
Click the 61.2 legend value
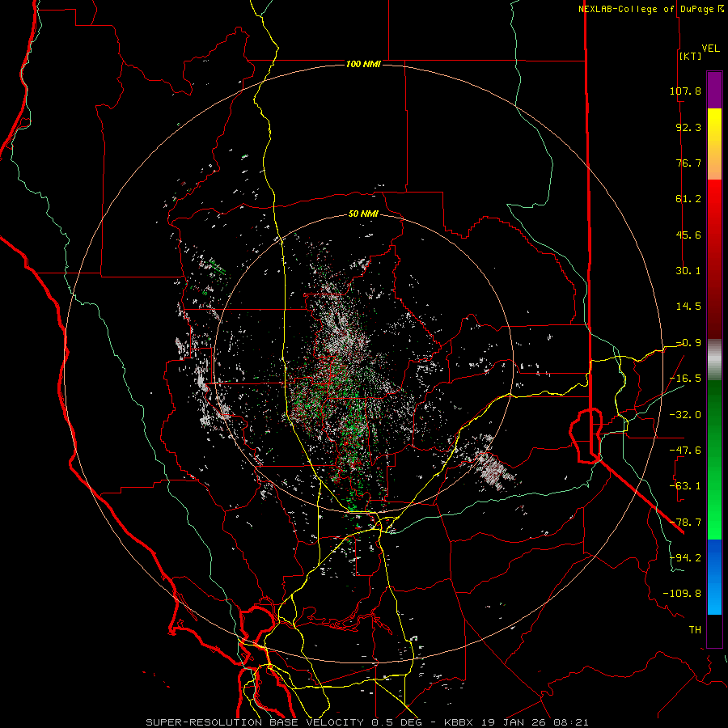688,199
